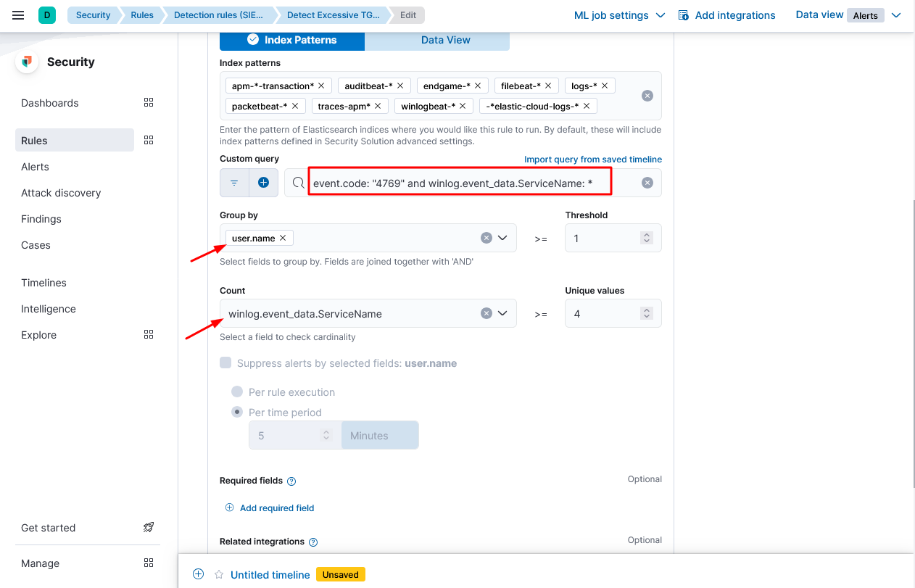Click Import query from saved timeline
This screenshot has width=915, height=588.
point(592,160)
